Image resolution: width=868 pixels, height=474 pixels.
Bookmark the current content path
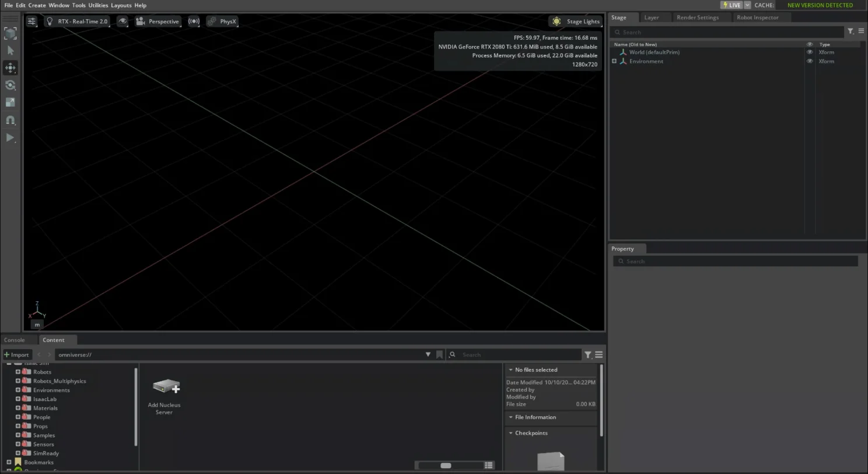[x=439, y=355]
